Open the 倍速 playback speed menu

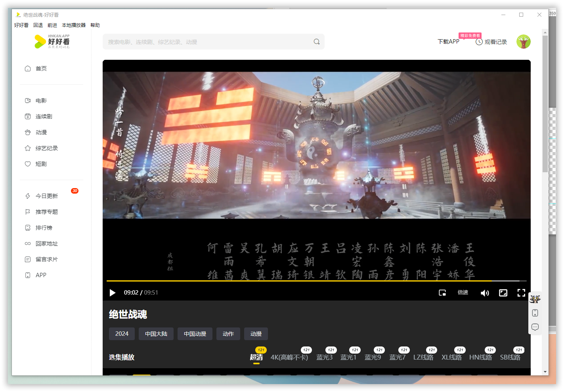point(463,292)
